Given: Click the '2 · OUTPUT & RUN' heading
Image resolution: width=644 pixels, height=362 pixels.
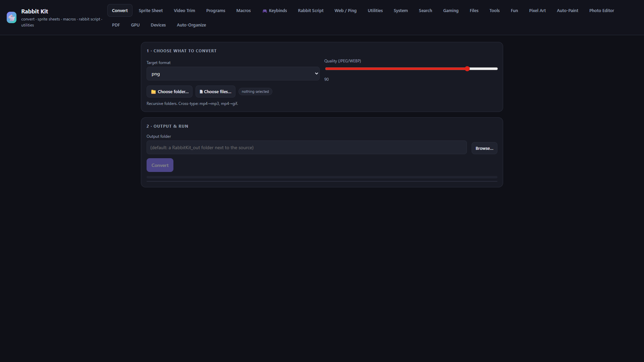Looking at the screenshot, I should click(167, 126).
